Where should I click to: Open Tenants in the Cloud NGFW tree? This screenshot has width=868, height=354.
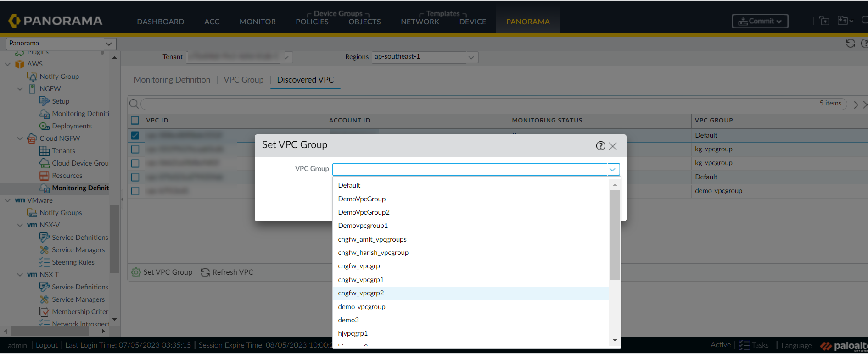click(63, 151)
